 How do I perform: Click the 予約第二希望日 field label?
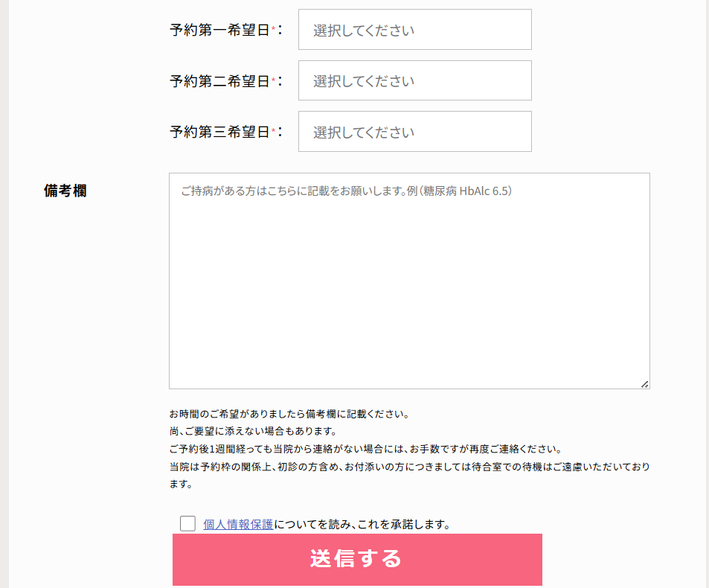[x=219, y=81]
